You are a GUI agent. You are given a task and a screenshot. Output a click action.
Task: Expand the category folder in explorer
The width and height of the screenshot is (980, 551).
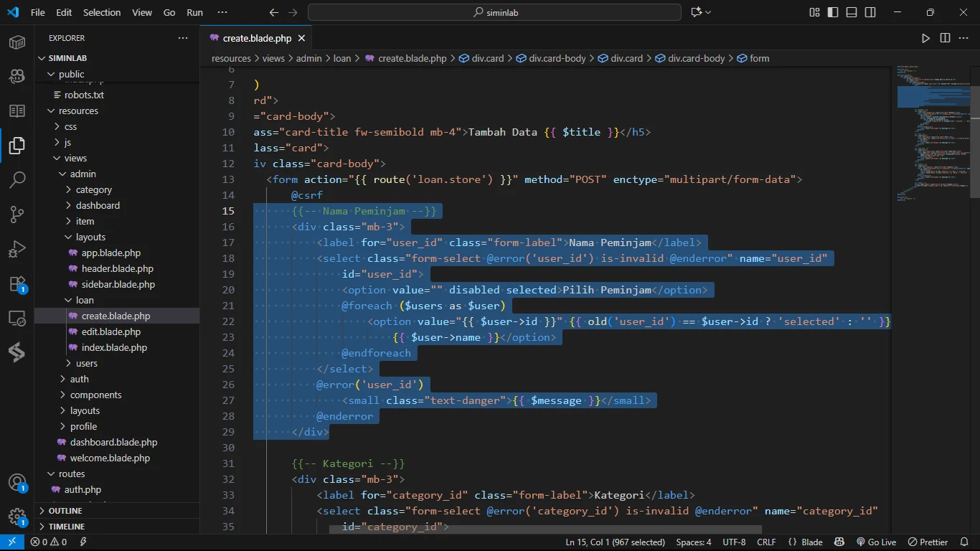(x=93, y=189)
